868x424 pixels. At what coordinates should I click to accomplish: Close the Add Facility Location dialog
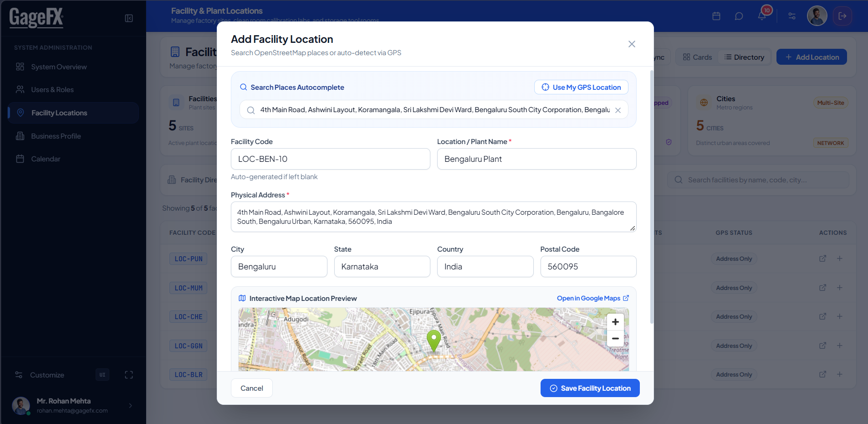coord(632,44)
